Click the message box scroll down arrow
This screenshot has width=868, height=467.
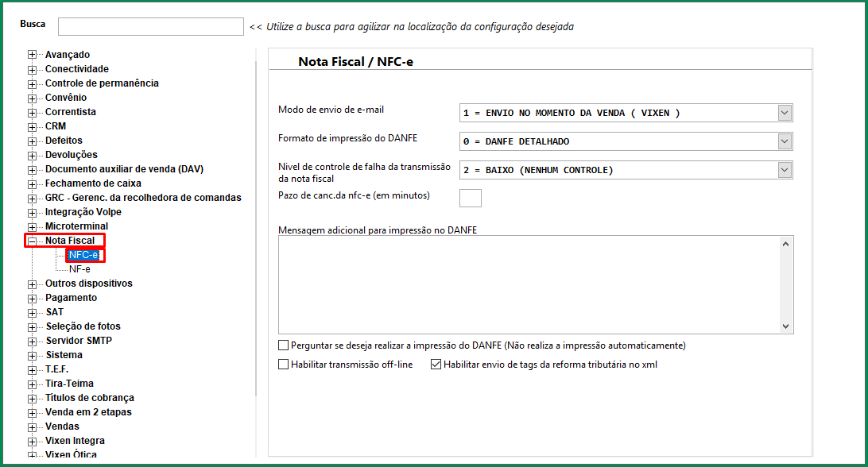[x=785, y=326]
